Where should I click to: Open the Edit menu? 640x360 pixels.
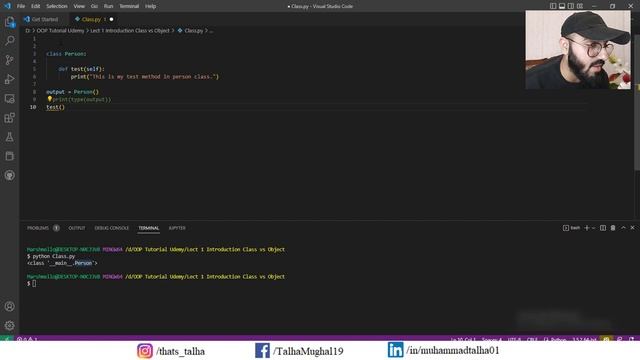point(36,6)
